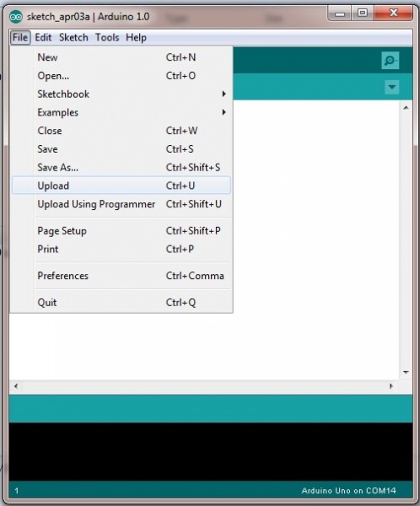The height and width of the screenshot is (506, 420).
Task: Open Preferences from the menu
Action: (x=121, y=276)
